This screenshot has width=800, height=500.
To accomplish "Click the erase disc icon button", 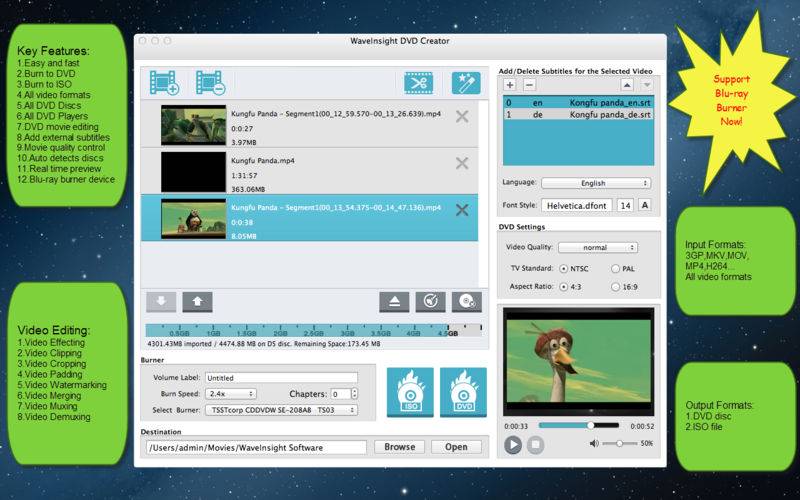I will [x=431, y=302].
